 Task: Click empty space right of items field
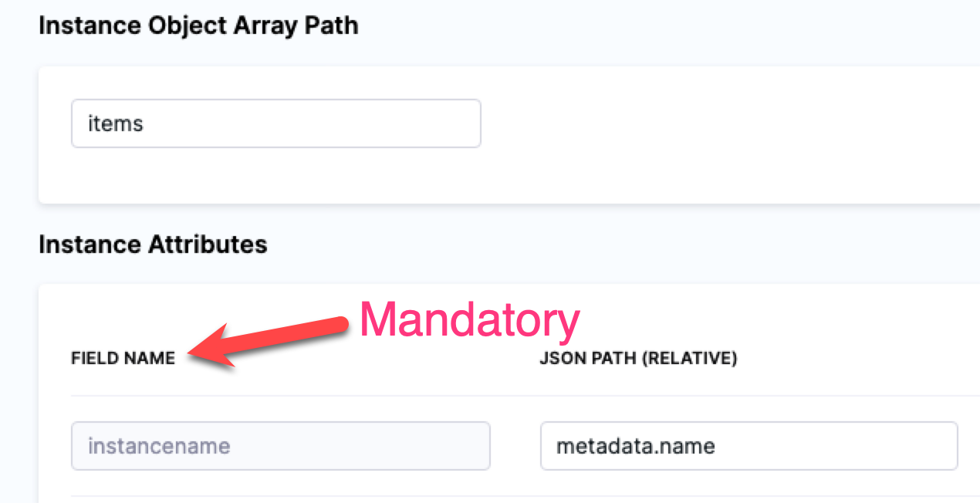click(x=694, y=123)
